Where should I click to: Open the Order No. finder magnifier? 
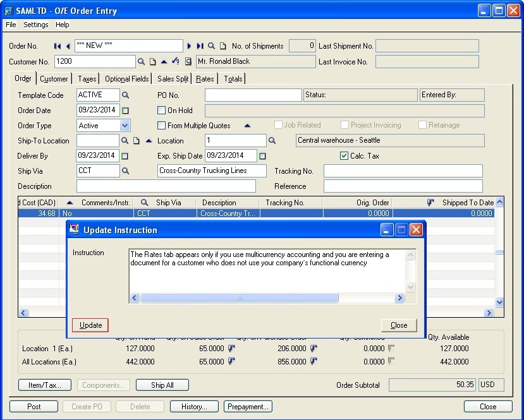[211, 45]
